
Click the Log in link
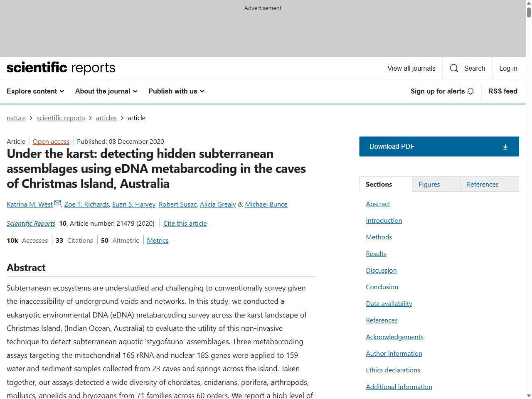[508, 68]
